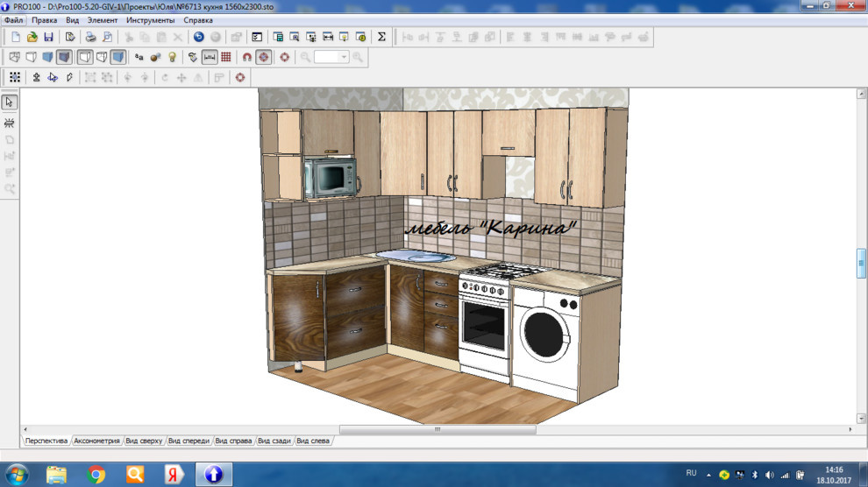The height and width of the screenshot is (487, 868).
Task: Open a project file with the folder icon
Action: point(32,37)
